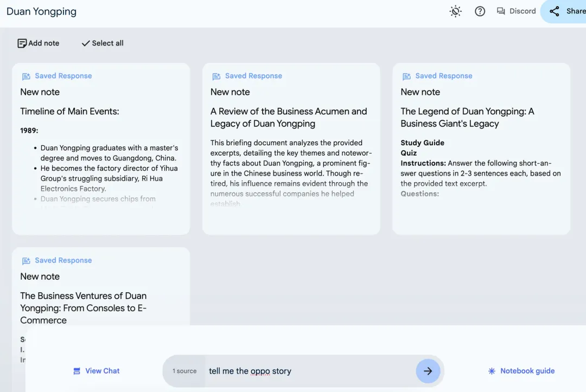Viewport: 586px width, 392px height.
Task: Click the Select all checkmark icon
Action: [x=86, y=43]
